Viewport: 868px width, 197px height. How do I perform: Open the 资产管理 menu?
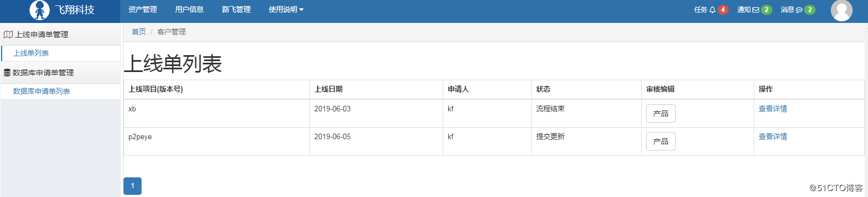pos(143,9)
